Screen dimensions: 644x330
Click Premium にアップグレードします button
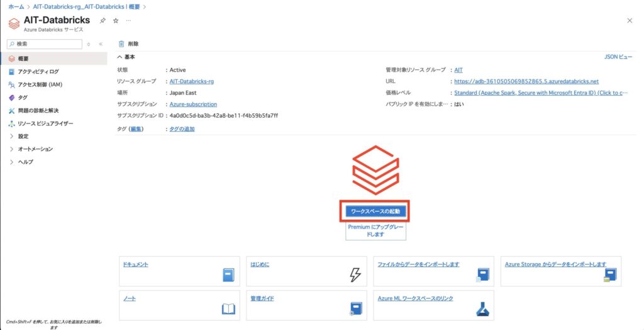(375, 230)
